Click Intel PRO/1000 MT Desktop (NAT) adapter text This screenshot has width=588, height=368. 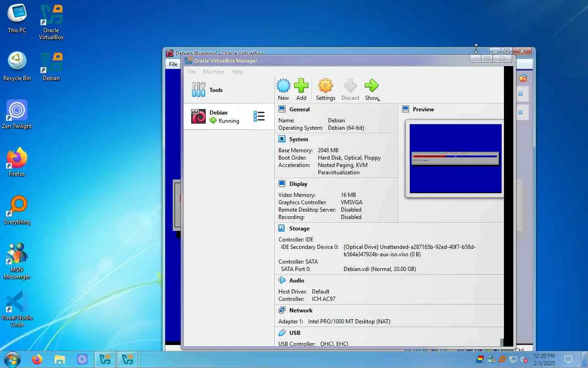click(x=349, y=322)
